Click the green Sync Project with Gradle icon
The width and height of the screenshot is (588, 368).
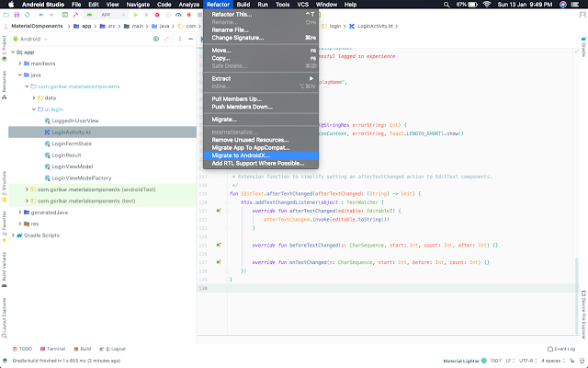pyautogui.click(x=65, y=15)
